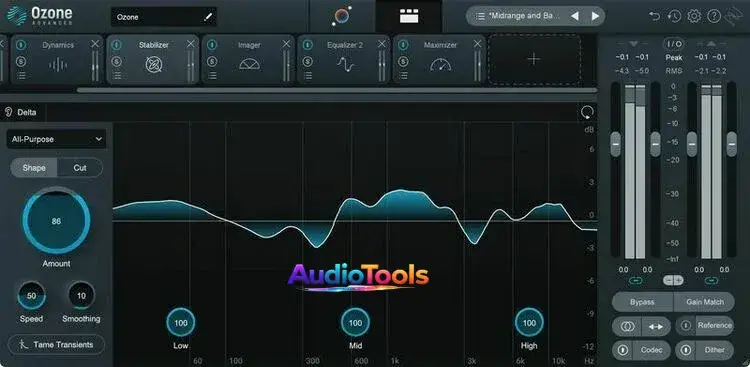Open the Reference panel button
The width and height of the screenshot is (750, 367).
[x=714, y=326]
